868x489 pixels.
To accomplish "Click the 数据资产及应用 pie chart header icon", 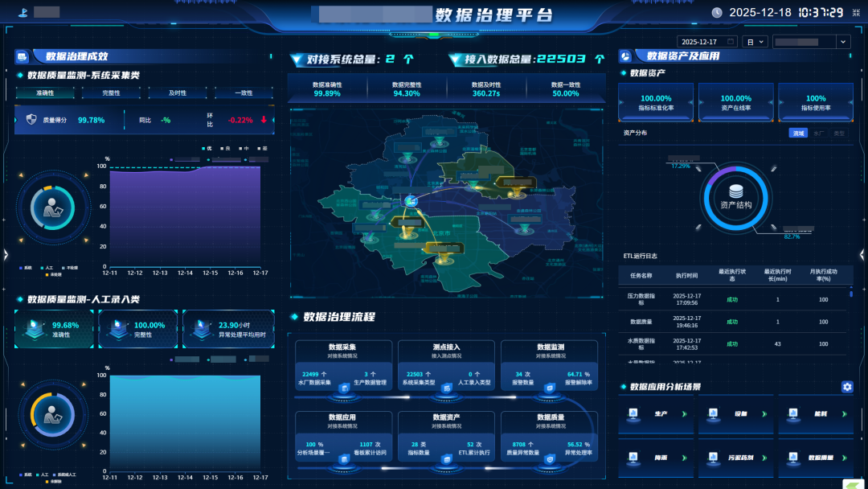I will [x=626, y=55].
